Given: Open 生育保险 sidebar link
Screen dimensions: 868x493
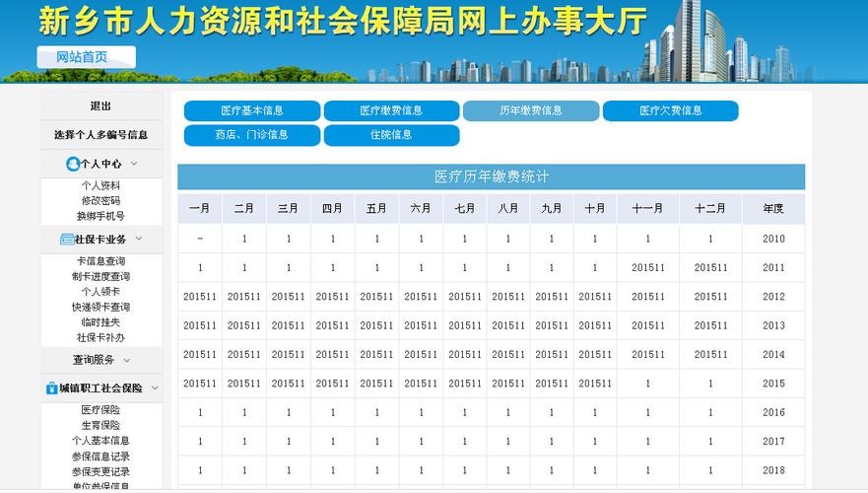Looking at the screenshot, I should (100, 425).
